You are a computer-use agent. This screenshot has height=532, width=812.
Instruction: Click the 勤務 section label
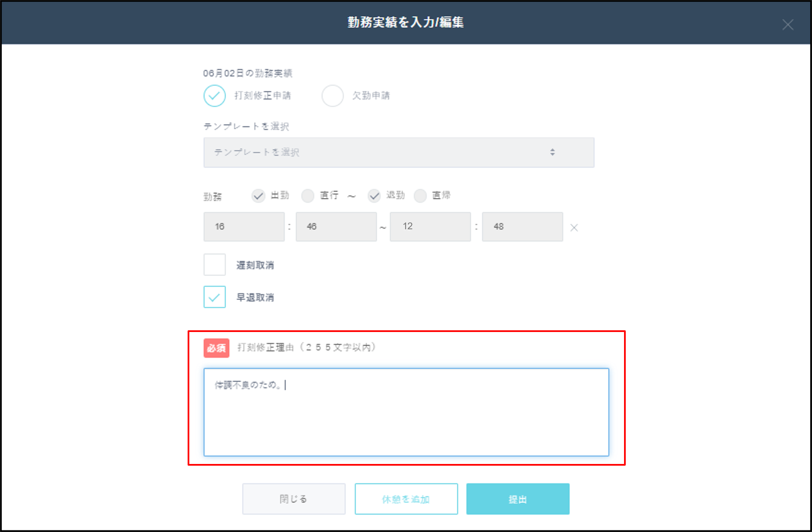pos(212,196)
